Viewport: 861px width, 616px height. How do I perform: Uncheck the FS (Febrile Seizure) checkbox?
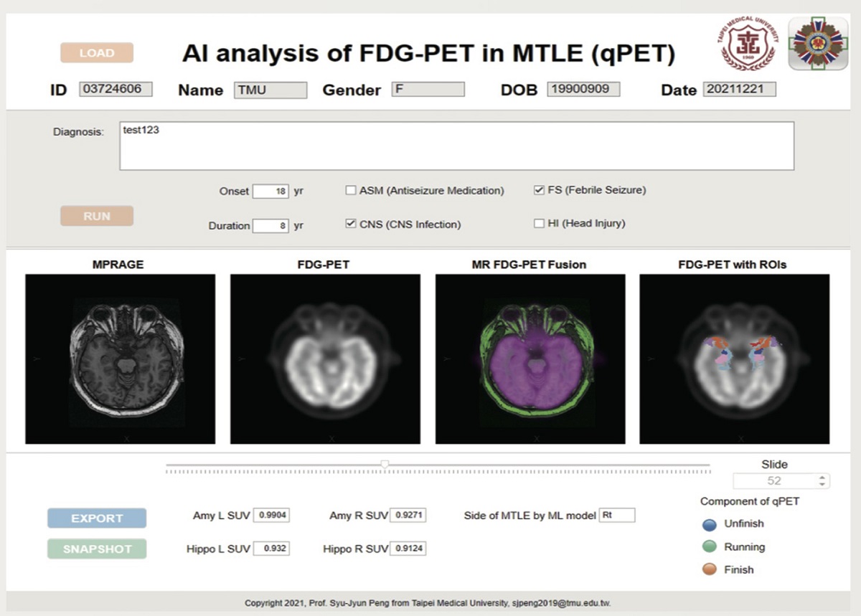point(539,191)
